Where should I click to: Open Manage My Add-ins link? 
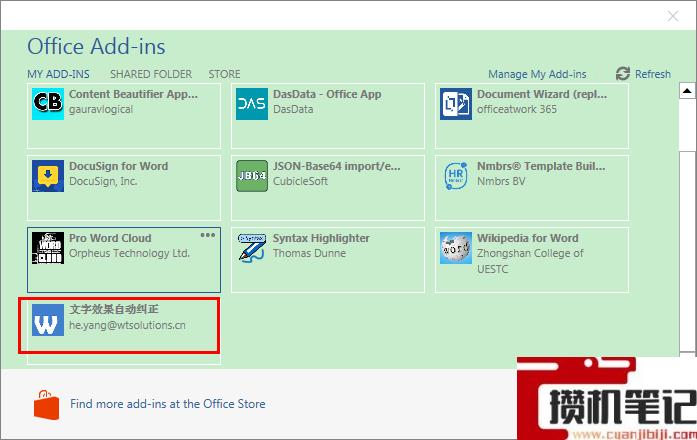point(537,74)
